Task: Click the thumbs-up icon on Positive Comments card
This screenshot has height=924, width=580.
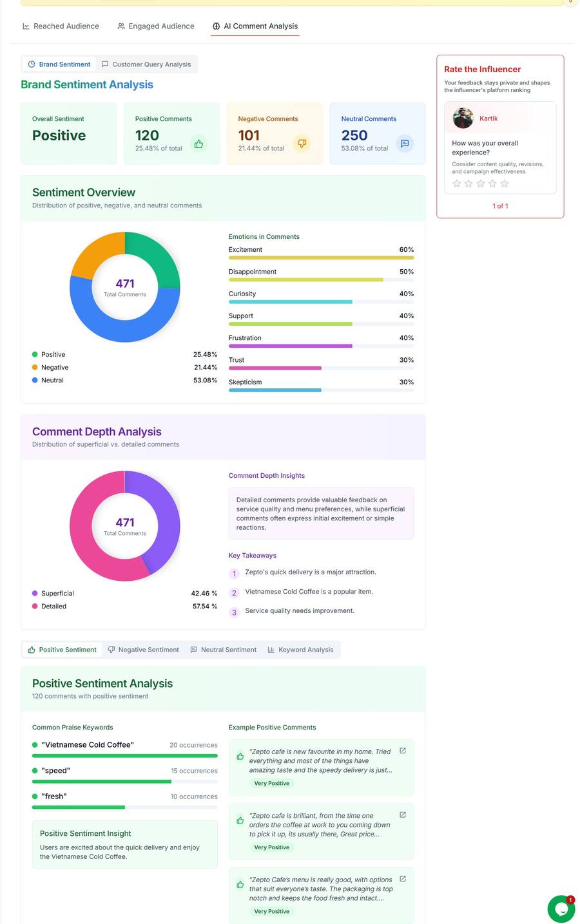Action: point(198,144)
